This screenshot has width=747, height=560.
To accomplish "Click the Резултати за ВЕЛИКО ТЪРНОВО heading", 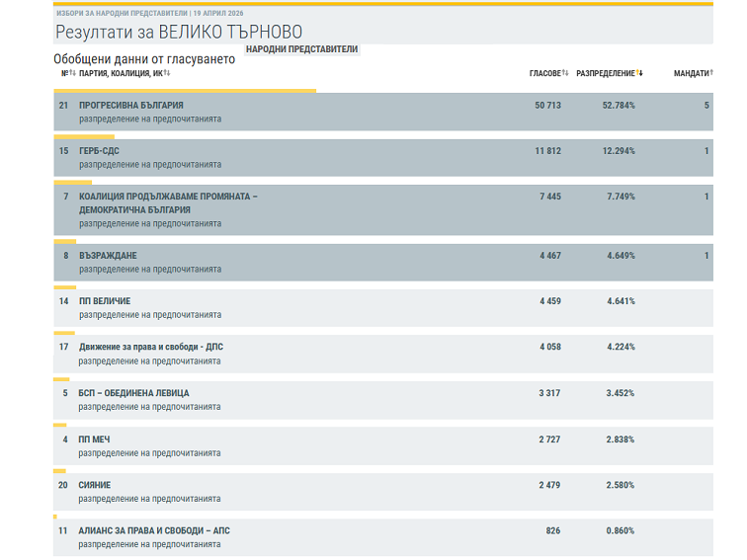I will click(178, 33).
